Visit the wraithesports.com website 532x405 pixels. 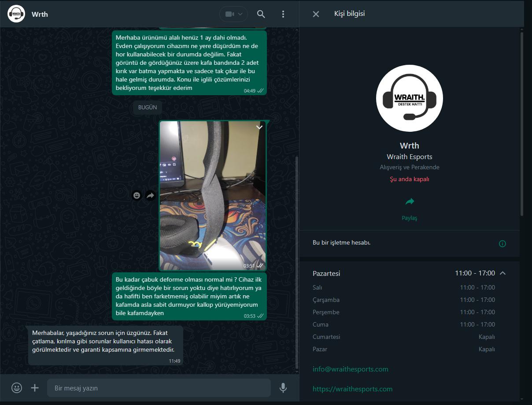coord(352,389)
